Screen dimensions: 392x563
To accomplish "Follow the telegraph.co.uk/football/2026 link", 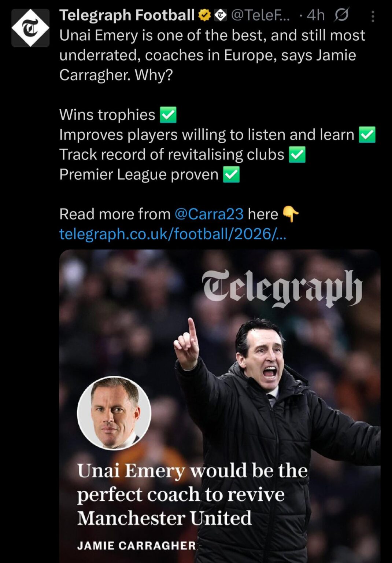I will pyautogui.click(x=173, y=234).
